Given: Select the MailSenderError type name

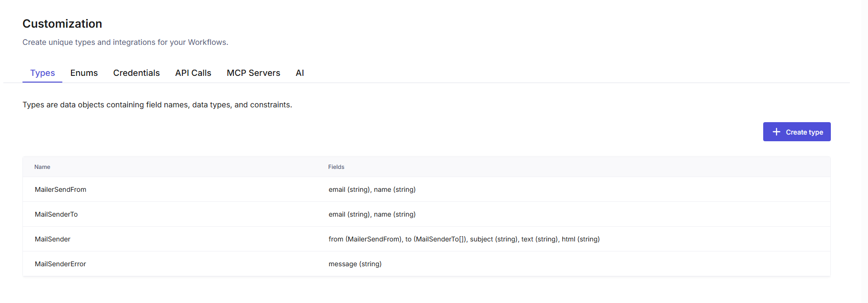Looking at the screenshot, I should tap(61, 264).
